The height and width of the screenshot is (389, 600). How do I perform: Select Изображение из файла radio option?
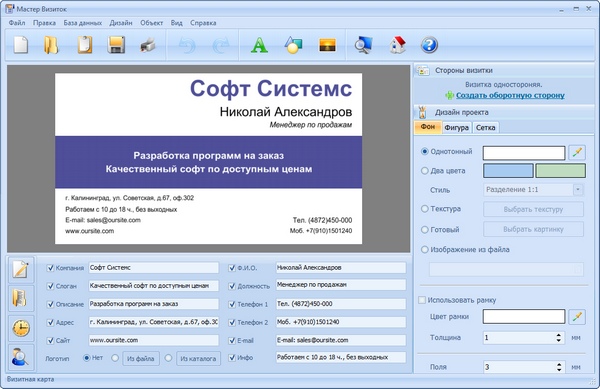coord(424,249)
